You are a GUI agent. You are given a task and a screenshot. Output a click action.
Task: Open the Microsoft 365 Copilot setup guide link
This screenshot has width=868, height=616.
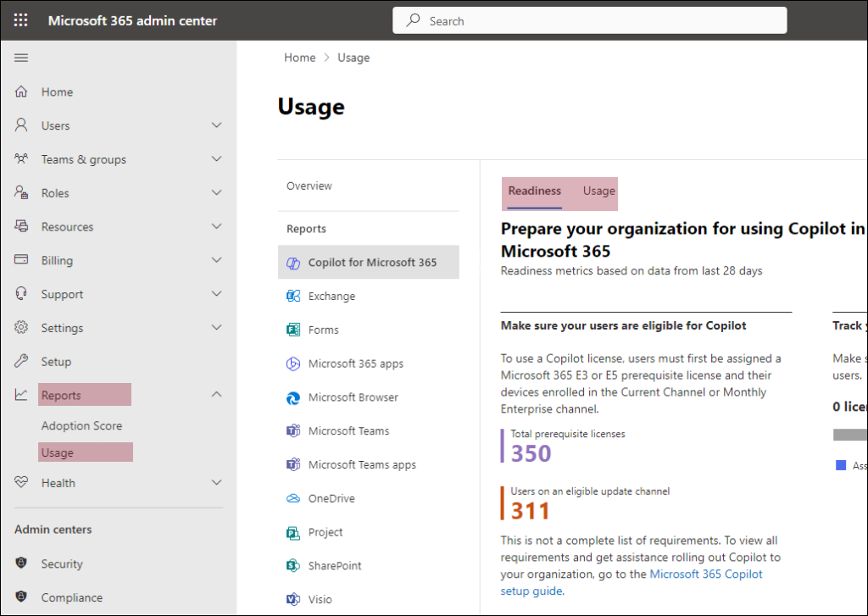point(705,574)
